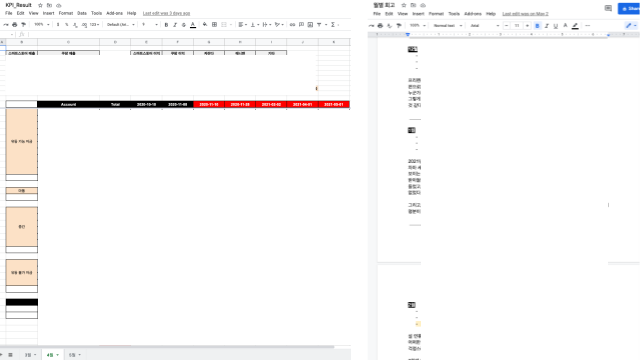This screenshot has height=360, width=640.
Task: Select the active green sheet tab
Action: click(52, 355)
